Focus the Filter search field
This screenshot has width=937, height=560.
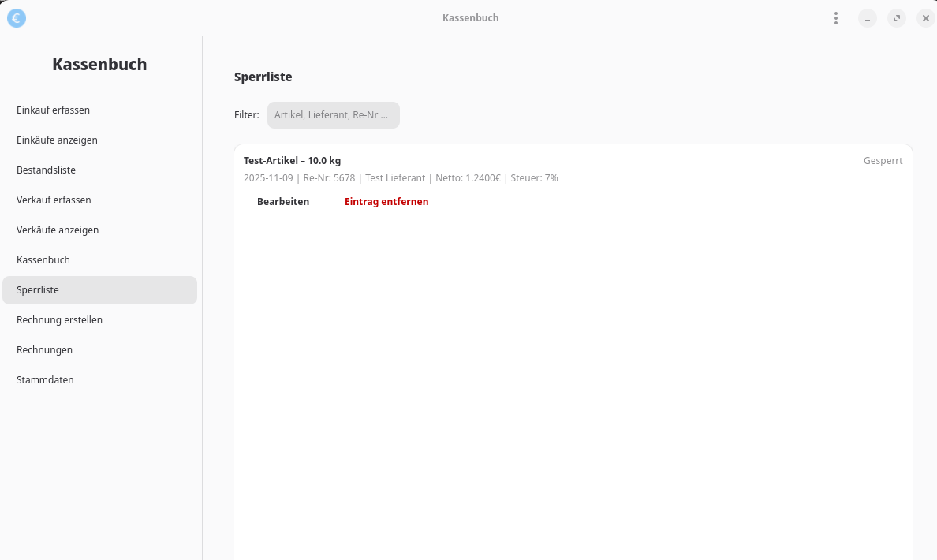pos(333,115)
